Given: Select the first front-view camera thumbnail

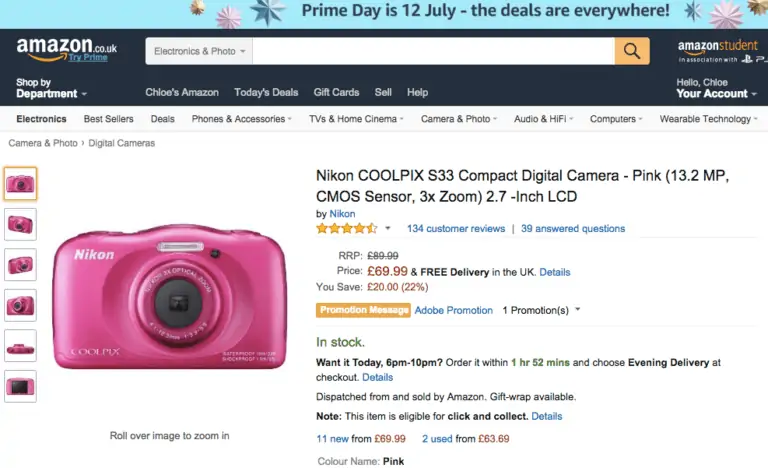Looking at the screenshot, I should (x=20, y=183).
